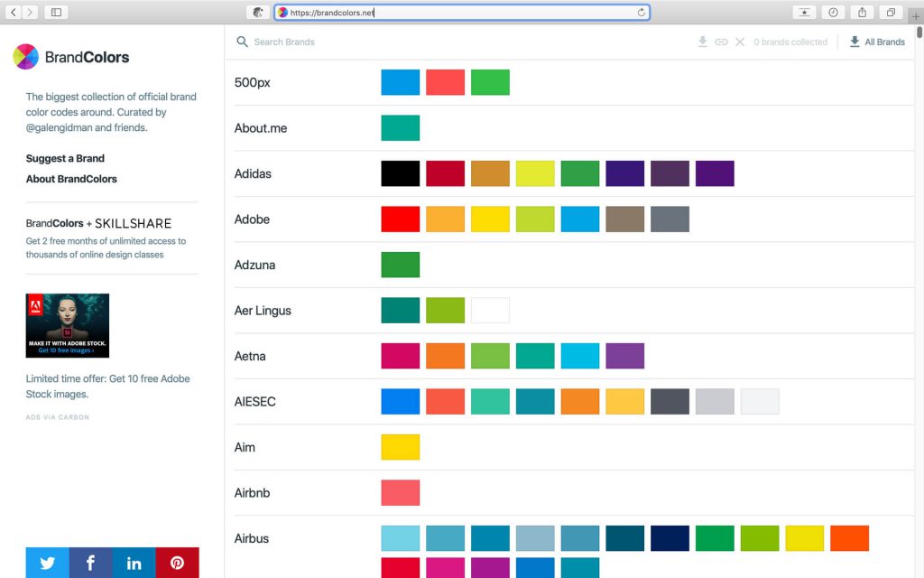
Task: Click the Search Brands input field
Action: point(284,42)
